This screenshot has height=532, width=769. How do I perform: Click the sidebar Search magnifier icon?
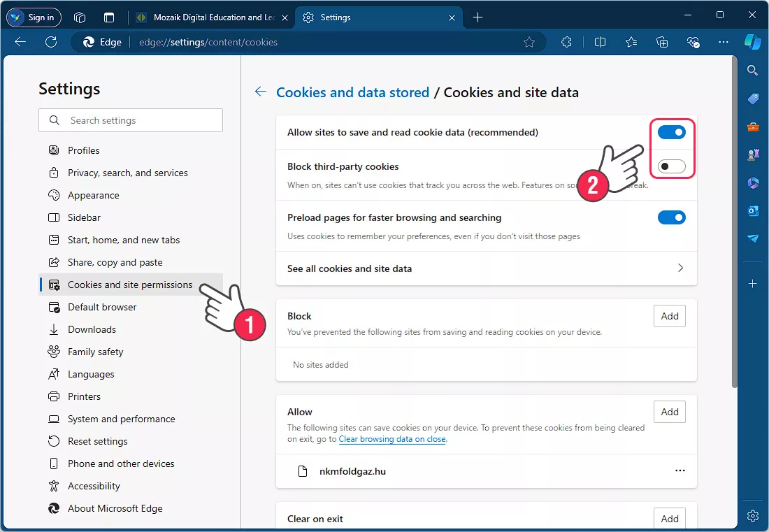click(753, 70)
